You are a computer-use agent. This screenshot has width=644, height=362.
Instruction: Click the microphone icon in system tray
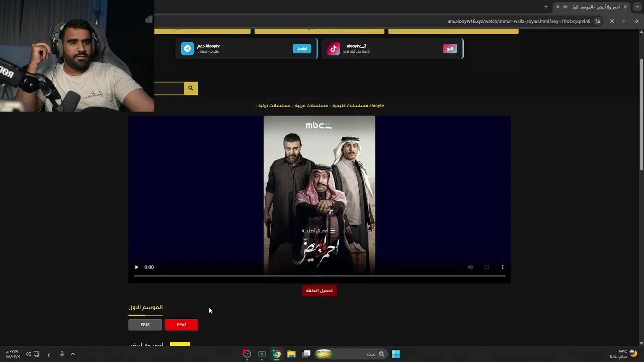62,354
